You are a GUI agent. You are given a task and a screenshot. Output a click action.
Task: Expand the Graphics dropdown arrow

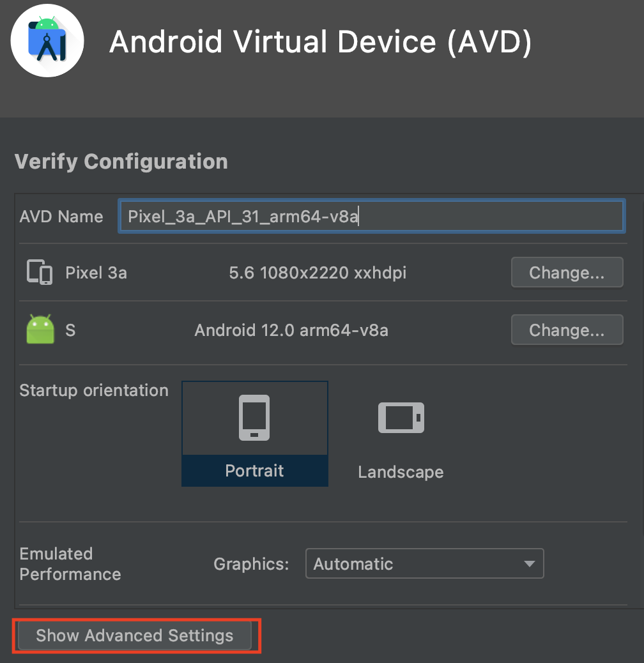click(529, 563)
